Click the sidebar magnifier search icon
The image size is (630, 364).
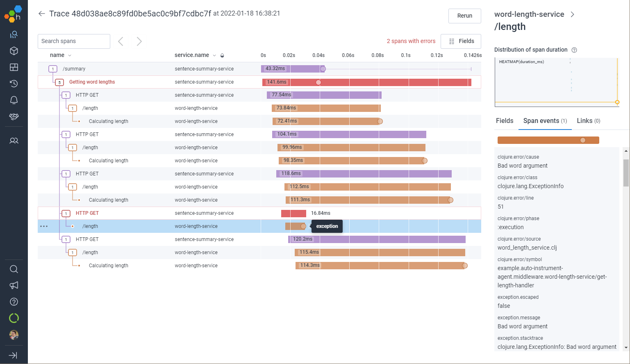point(14,269)
